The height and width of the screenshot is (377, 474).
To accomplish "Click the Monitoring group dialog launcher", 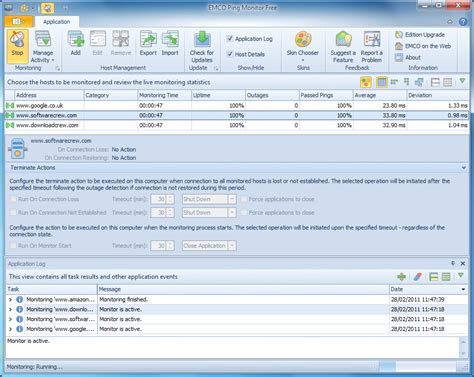I will click(x=57, y=68).
